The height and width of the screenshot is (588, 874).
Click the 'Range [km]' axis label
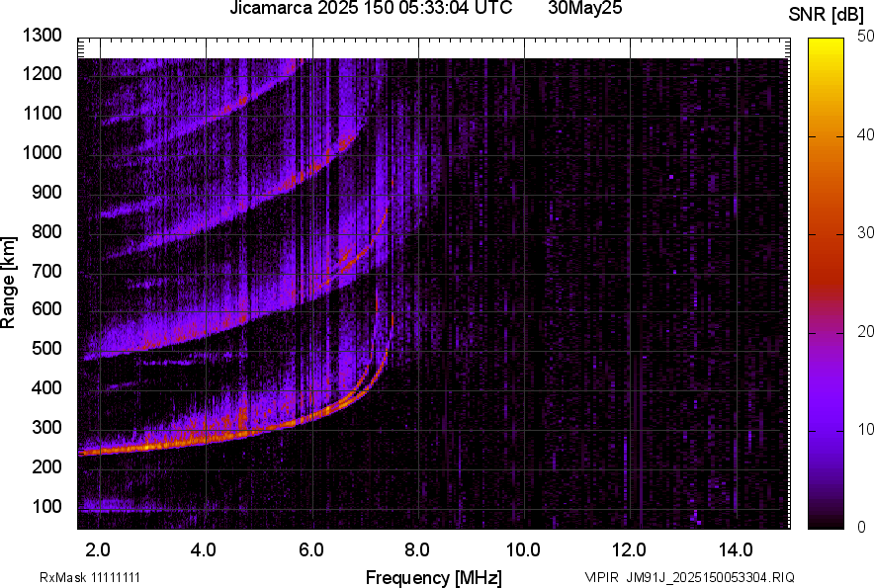click(8, 283)
